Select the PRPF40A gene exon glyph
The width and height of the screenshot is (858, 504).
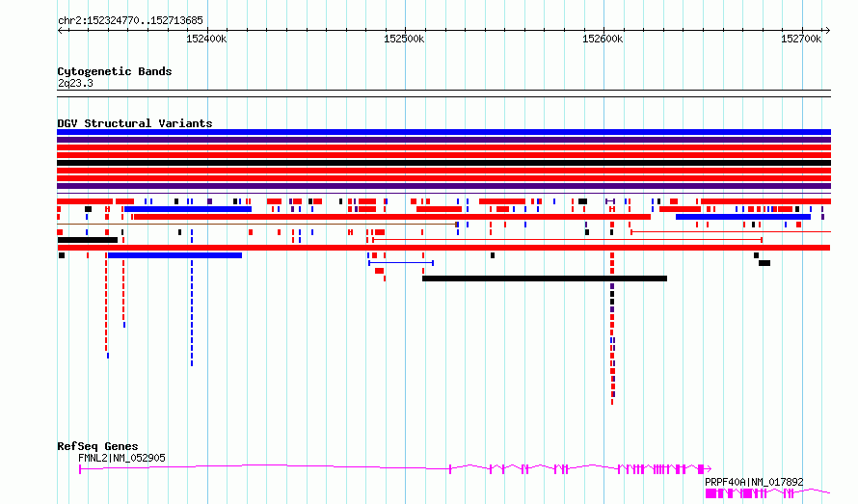711,493
